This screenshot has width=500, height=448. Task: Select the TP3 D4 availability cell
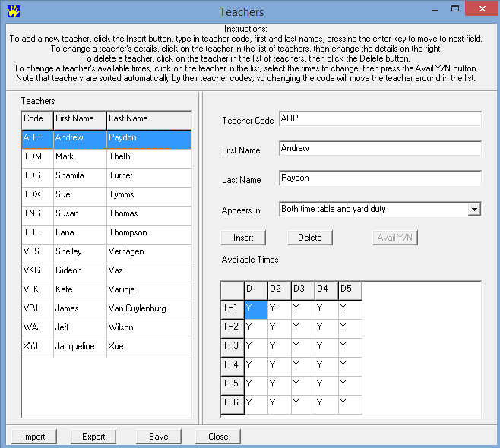click(x=327, y=347)
